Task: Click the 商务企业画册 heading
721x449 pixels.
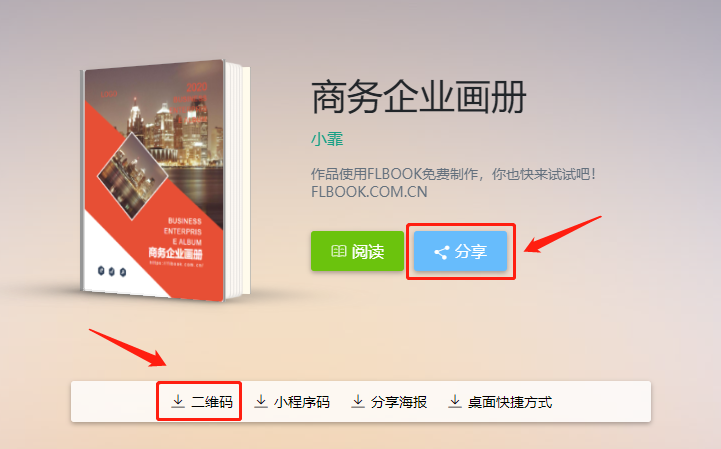Action: (x=419, y=97)
